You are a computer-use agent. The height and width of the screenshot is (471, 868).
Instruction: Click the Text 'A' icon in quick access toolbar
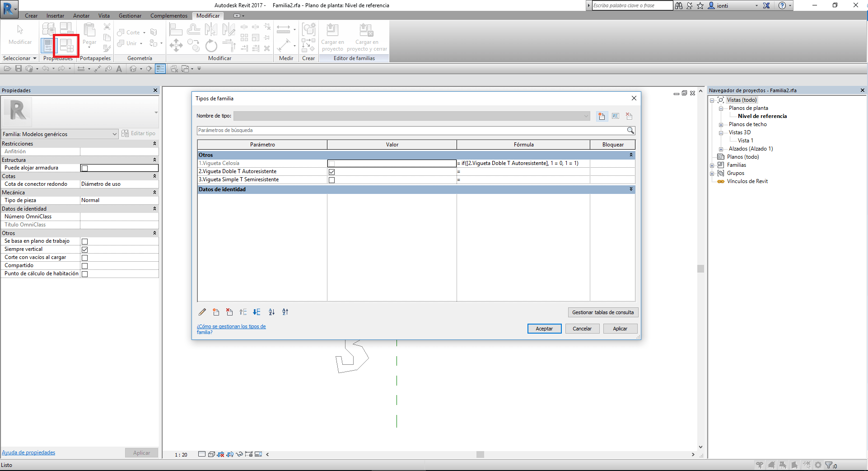(119, 69)
